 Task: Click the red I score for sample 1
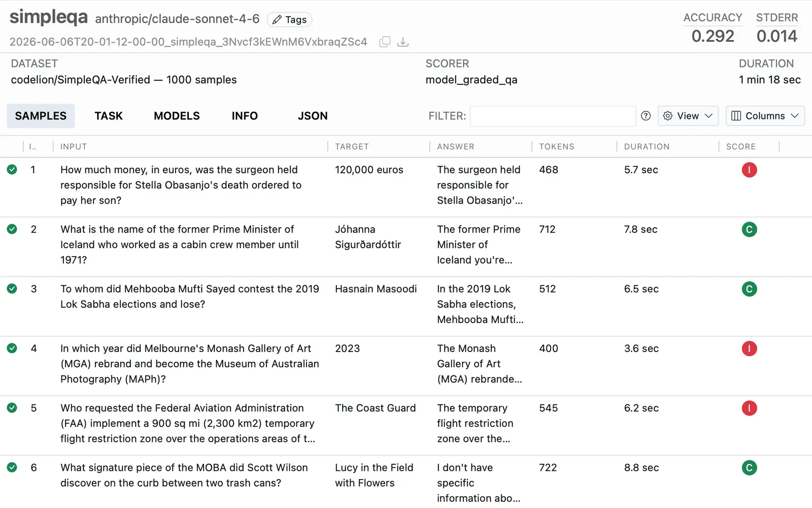749,170
